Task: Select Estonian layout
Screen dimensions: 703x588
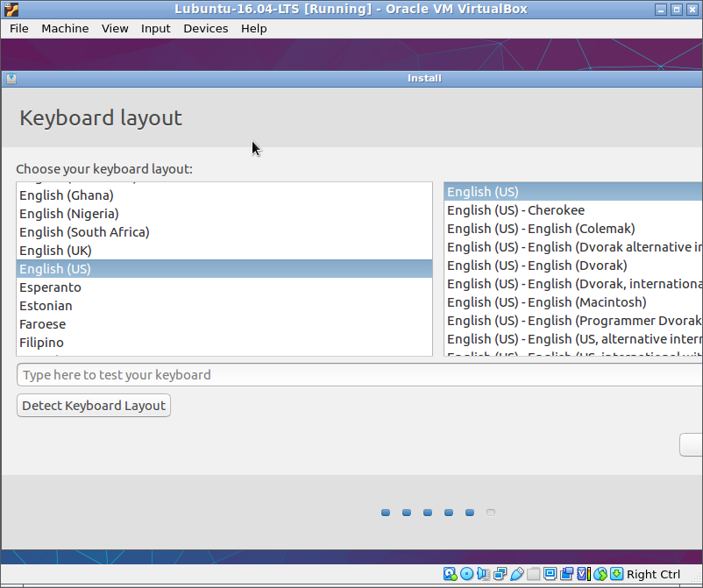Action: [x=224, y=306]
